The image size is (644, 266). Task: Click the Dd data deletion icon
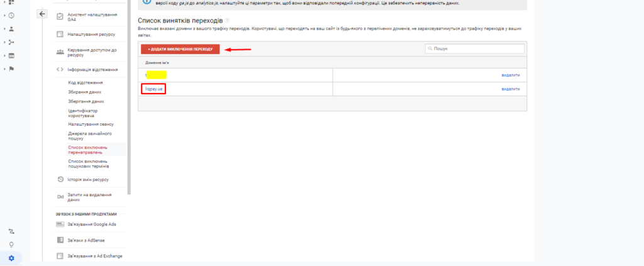pyautogui.click(x=60, y=197)
